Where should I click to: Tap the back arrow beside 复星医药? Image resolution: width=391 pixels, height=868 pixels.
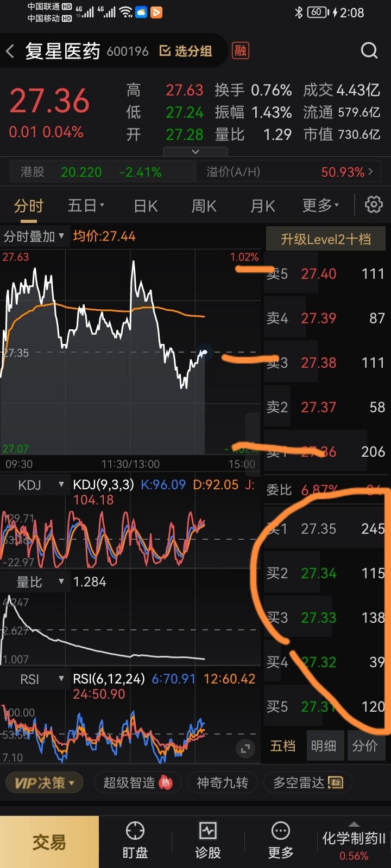(x=10, y=52)
